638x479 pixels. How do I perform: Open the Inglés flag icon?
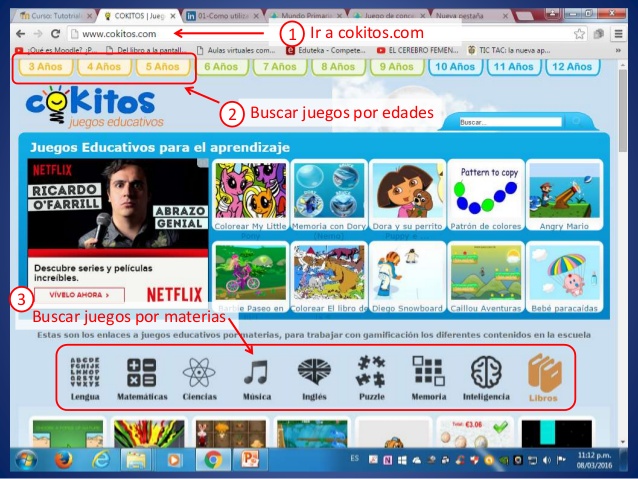click(314, 373)
